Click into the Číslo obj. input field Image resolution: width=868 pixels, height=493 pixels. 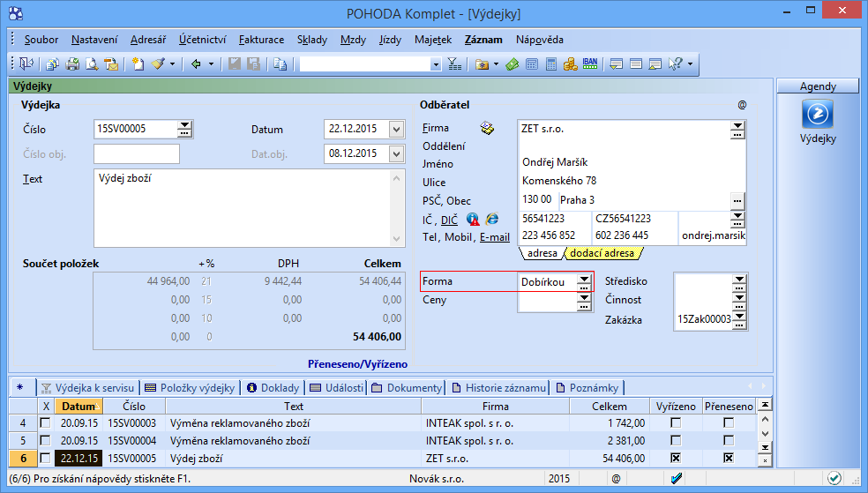point(137,153)
